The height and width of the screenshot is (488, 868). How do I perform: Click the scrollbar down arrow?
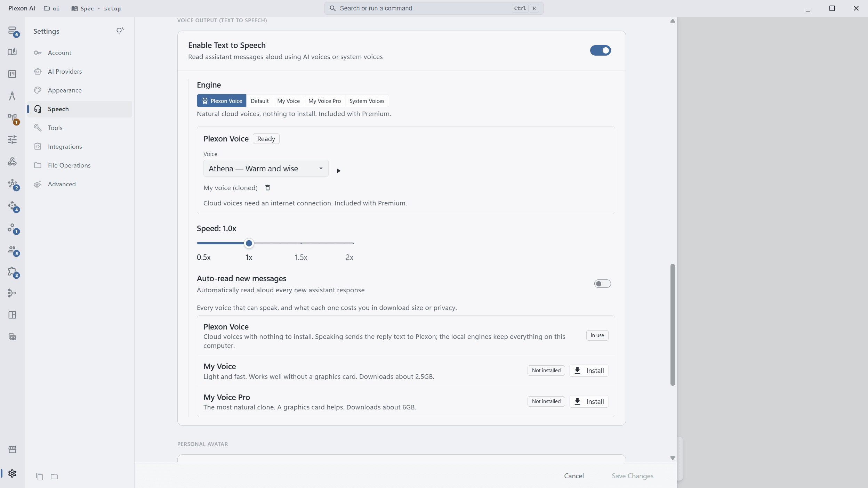673,458
